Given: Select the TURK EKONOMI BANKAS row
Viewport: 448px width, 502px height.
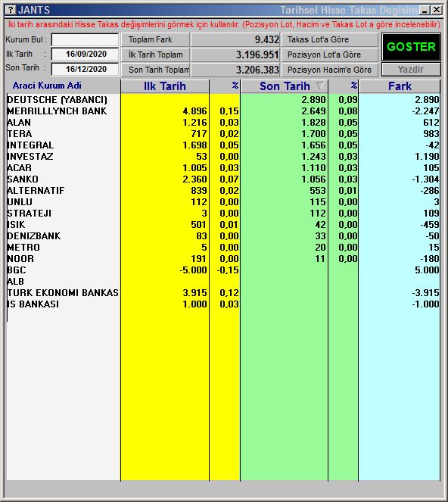Looking at the screenshot, I should [223, 293].
